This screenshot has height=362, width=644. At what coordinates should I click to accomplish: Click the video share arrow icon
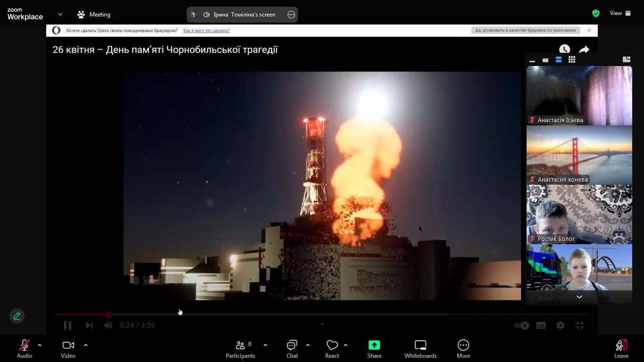584,49
